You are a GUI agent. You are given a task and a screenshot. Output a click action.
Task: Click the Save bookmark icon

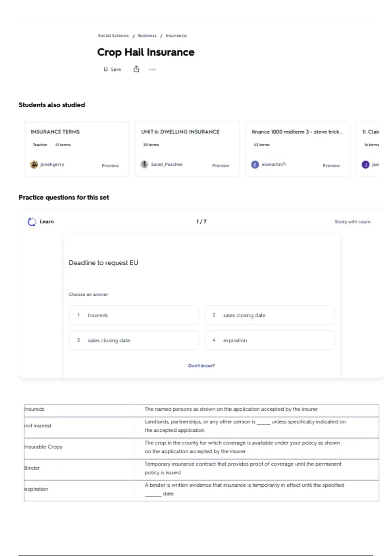click(106, 69)
